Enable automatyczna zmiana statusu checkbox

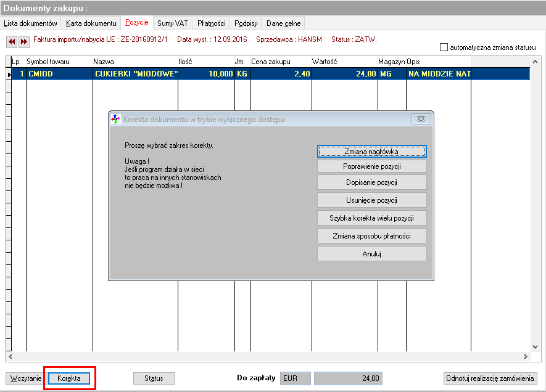pyautogui.click(x=444, y=47)
